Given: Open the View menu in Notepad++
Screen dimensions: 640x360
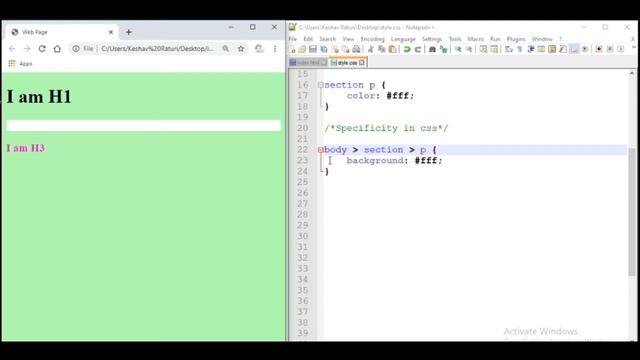Looking at the screenshot, I should (348, 39).
